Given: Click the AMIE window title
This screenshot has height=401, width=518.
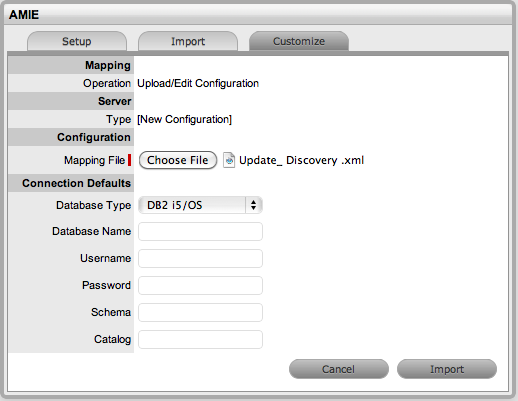Looking at the screenshot, I should click(x=24, y=15).
